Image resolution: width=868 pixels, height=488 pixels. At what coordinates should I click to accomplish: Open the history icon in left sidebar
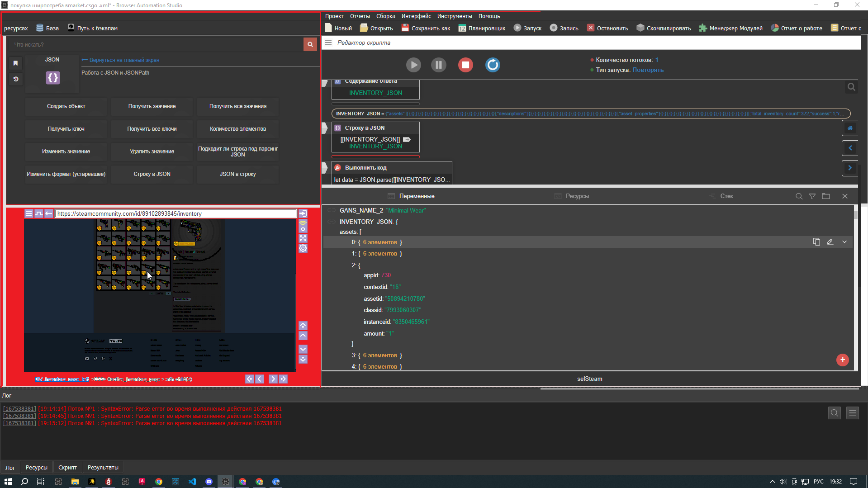(15, 79)
